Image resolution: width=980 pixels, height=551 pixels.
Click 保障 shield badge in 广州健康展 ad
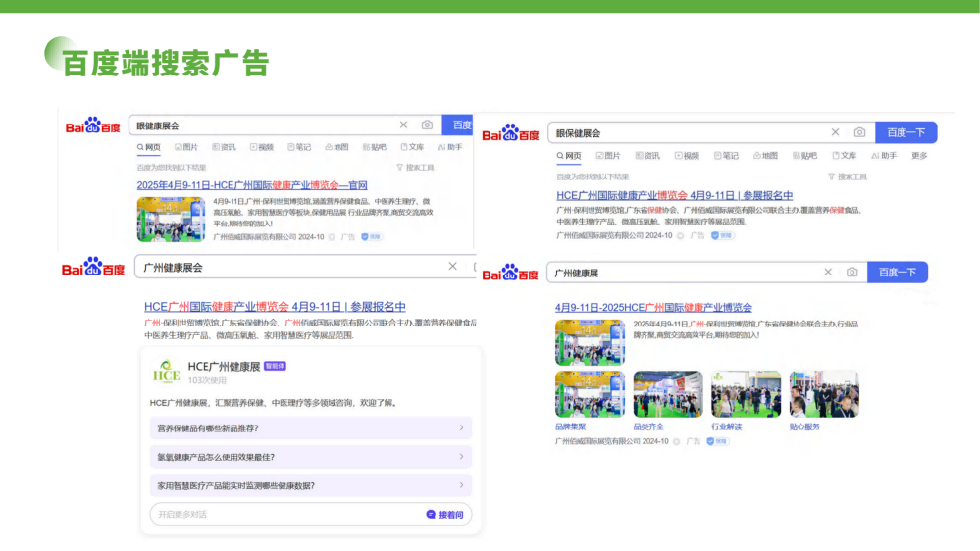(717, 441)
